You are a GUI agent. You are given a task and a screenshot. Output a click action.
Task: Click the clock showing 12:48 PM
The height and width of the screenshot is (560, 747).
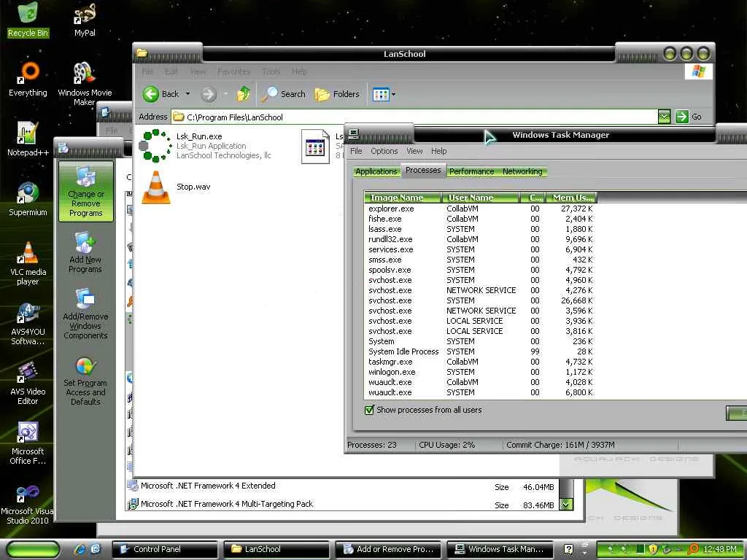tap(720, 549)
